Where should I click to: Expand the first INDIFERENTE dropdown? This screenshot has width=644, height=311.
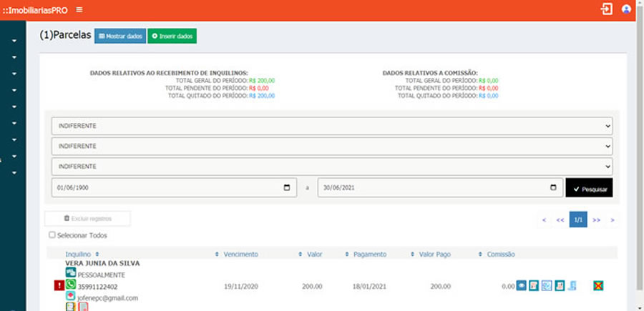pos(331,126)
